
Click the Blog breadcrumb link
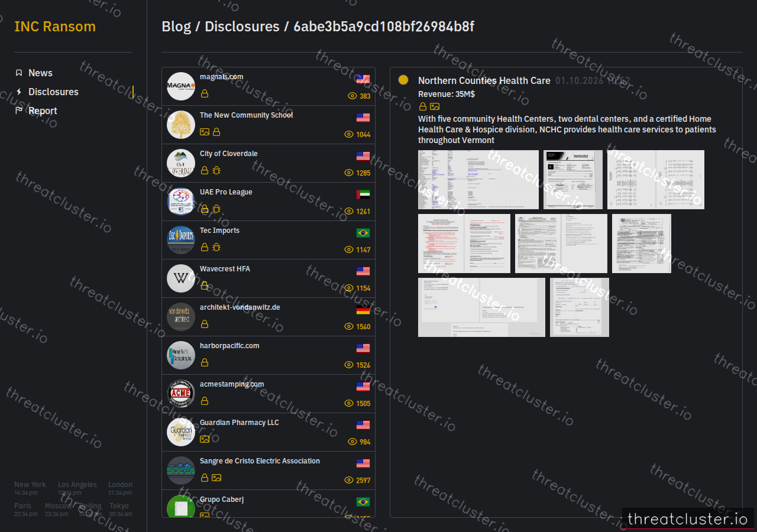176,27
